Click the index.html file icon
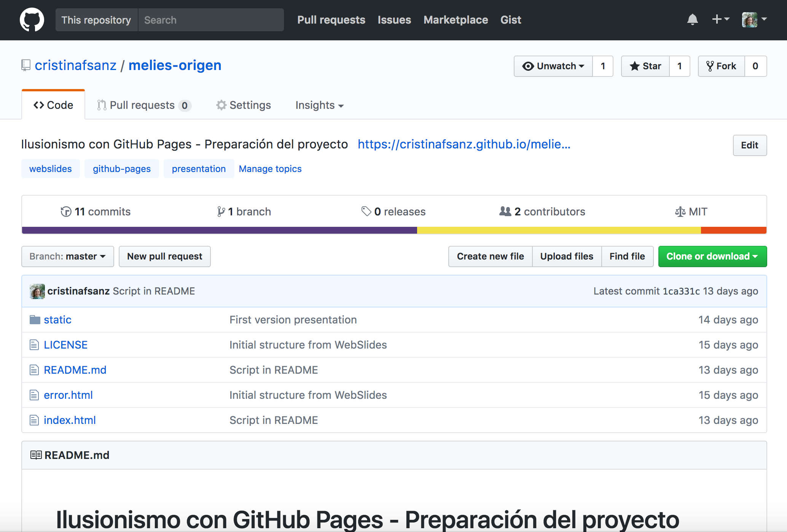The height and width of the screenshot is (532, 787). point(34,420)
